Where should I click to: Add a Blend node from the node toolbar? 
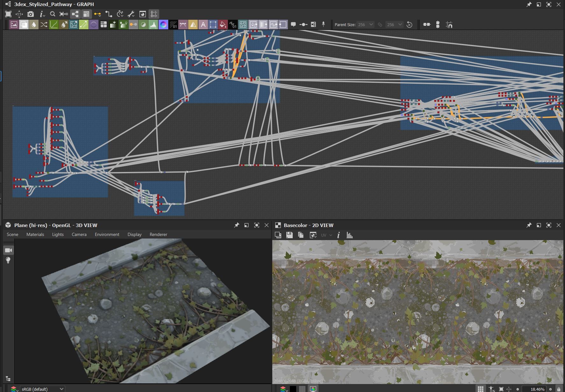(x=24, y=25)
